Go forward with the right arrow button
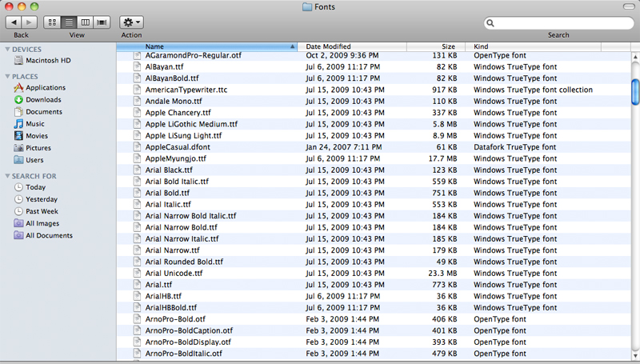The height and width of the screenshot is (364, 640). click(30, 22)
